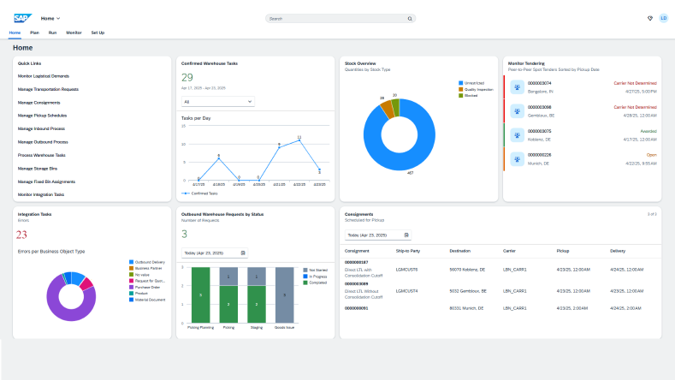Click the search magnifier icon
The width and height of the screenshot is (675, 380).
(410, 19)
